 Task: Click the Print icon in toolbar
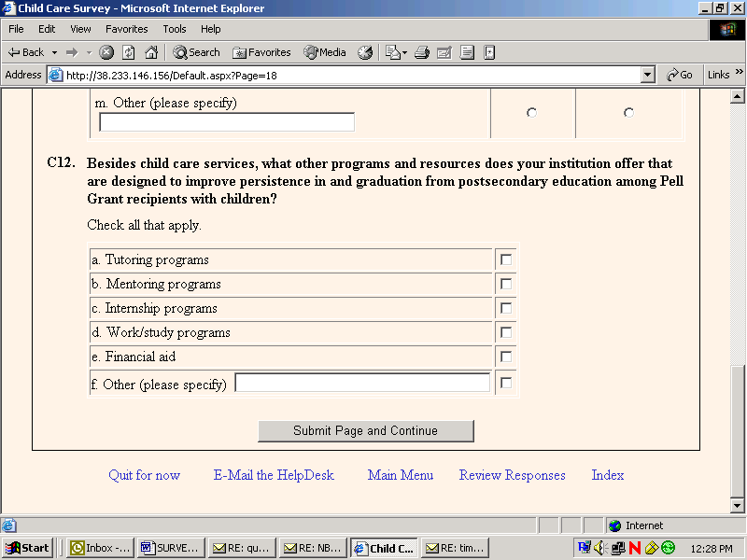pos(422,52)
